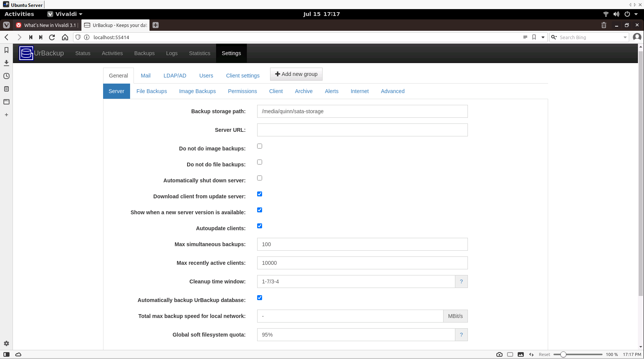Adjust the page zoom slider
The image size is (644, 359).
[563, 354]
